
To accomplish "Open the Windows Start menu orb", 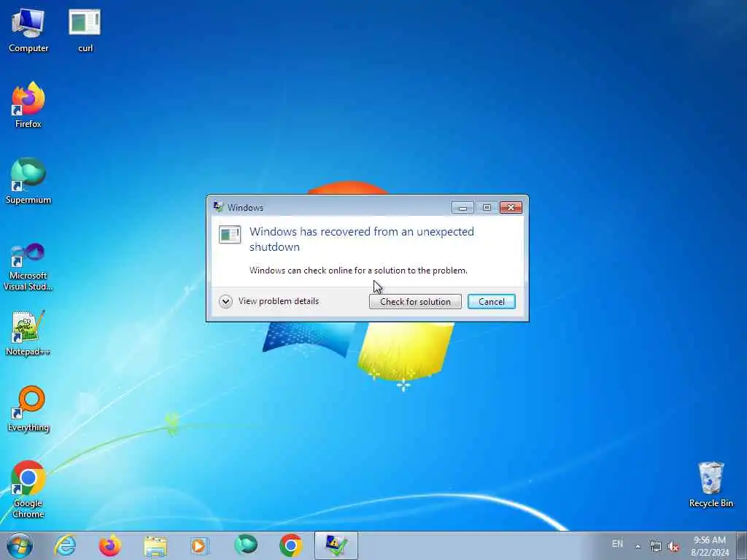I will (20, 545).
